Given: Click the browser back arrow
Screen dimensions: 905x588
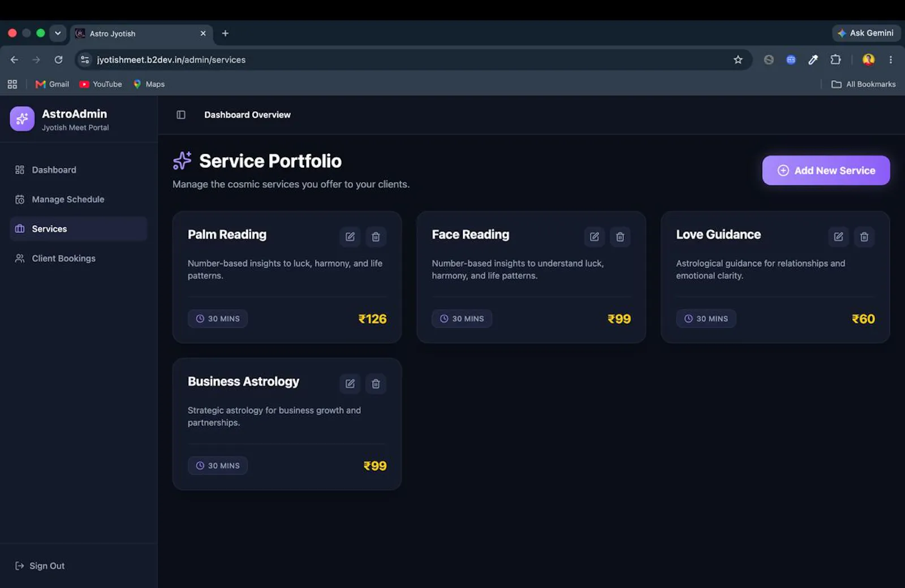Looking at the screenshot, I should (14, 59).
